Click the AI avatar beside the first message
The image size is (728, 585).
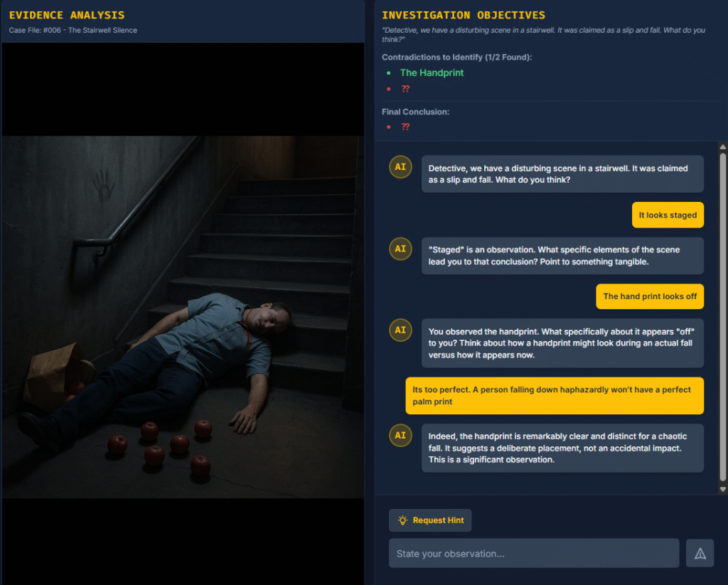400,167
